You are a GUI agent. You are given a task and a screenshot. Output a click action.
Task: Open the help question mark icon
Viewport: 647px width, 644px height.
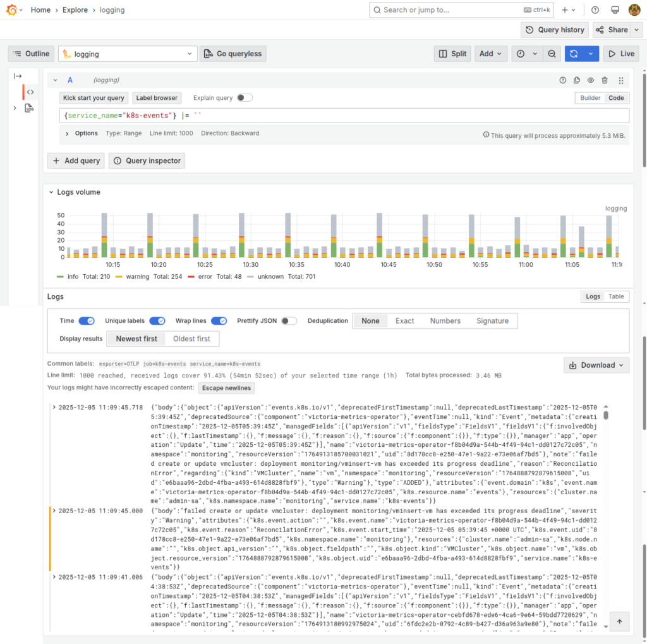click(x=595, y=10)
